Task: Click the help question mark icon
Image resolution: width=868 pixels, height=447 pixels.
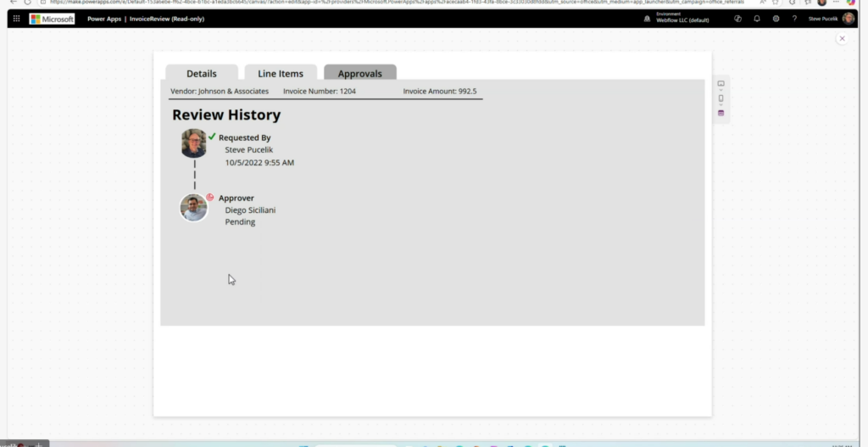Action: (x=794, y=19)
